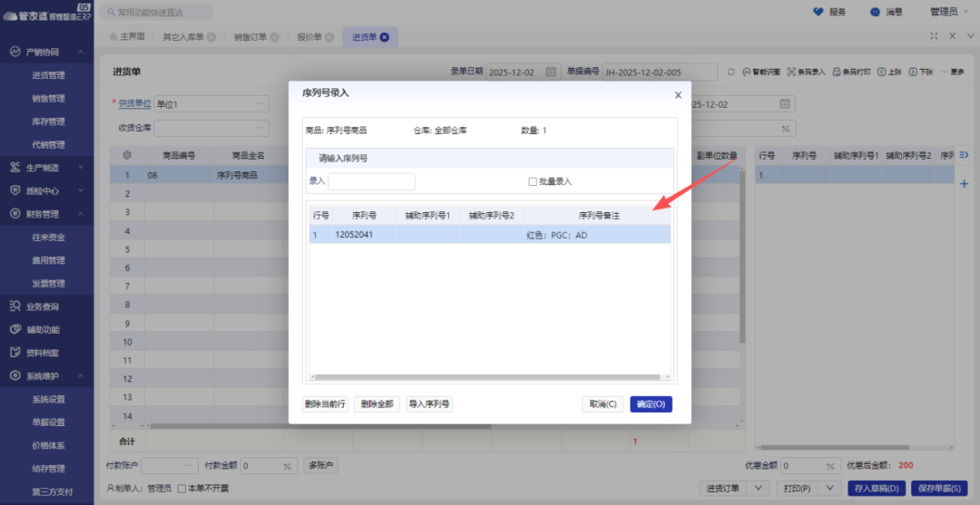The height and width of the screenshot is (505, 980).
Task: Open the 消息 messages icon
Action: point(875,12)
